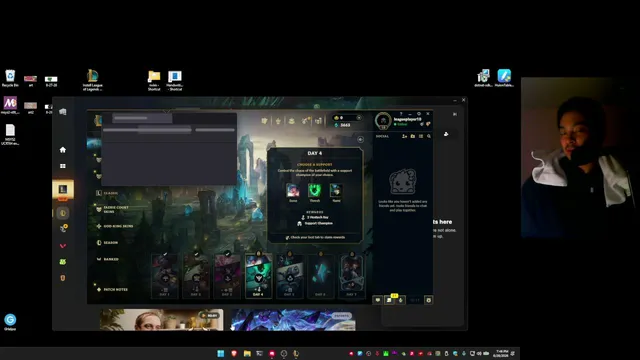Open gear icon in social bottom bar
The width and height of the screenshot is (640, 360).
pos(429,300)
